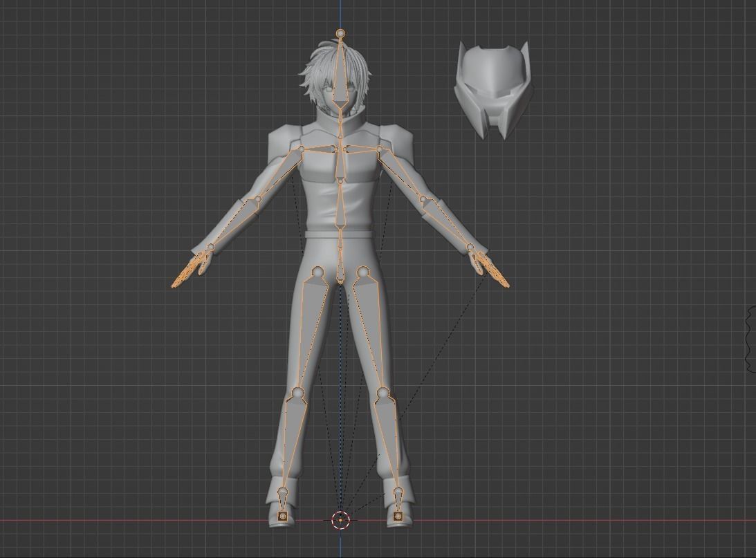This screenshot has height=558, width=756.
Task: Click the knee joint sphere on the screen-left leg
Action: pos(298,393)
